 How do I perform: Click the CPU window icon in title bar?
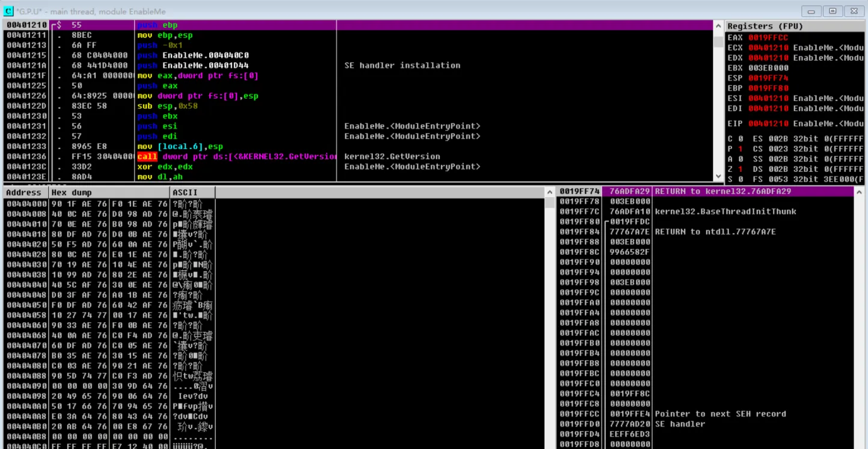pos(8,11)
